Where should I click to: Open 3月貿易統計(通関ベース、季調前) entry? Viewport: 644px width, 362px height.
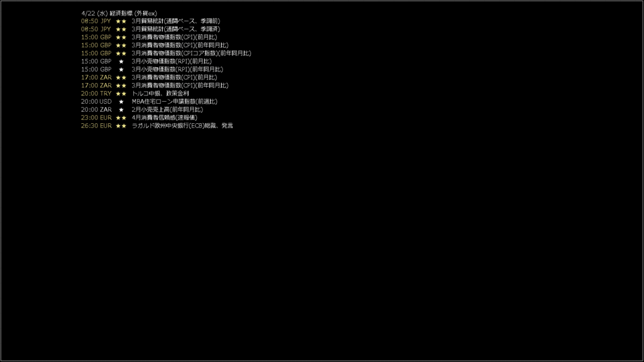click(176, 21)
